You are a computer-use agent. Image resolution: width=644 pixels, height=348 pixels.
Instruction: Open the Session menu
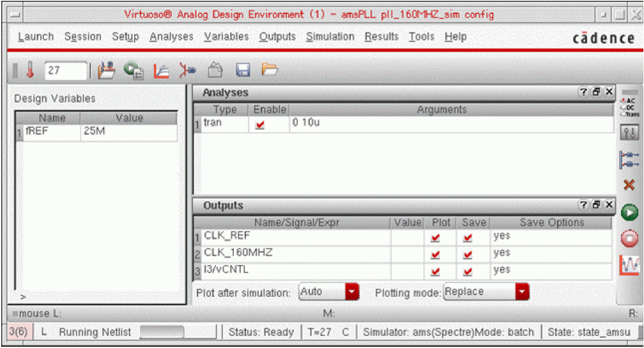click(x=82, y=36)
